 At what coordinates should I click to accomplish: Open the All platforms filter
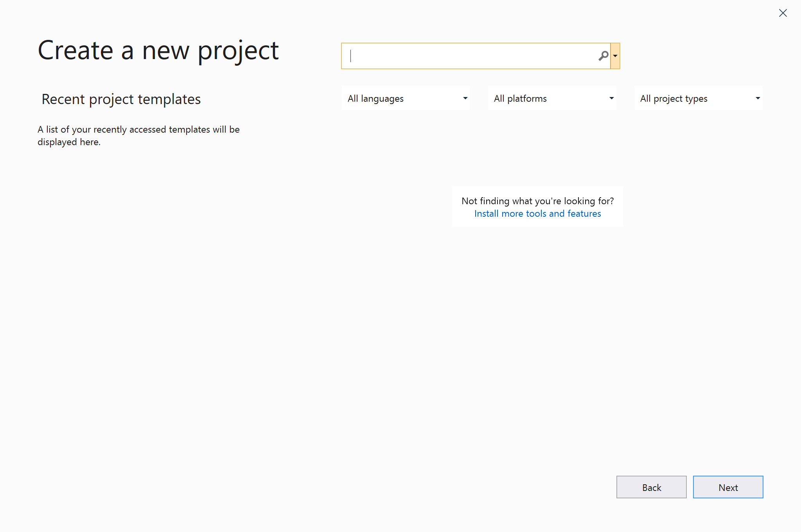tap(552, 98)
